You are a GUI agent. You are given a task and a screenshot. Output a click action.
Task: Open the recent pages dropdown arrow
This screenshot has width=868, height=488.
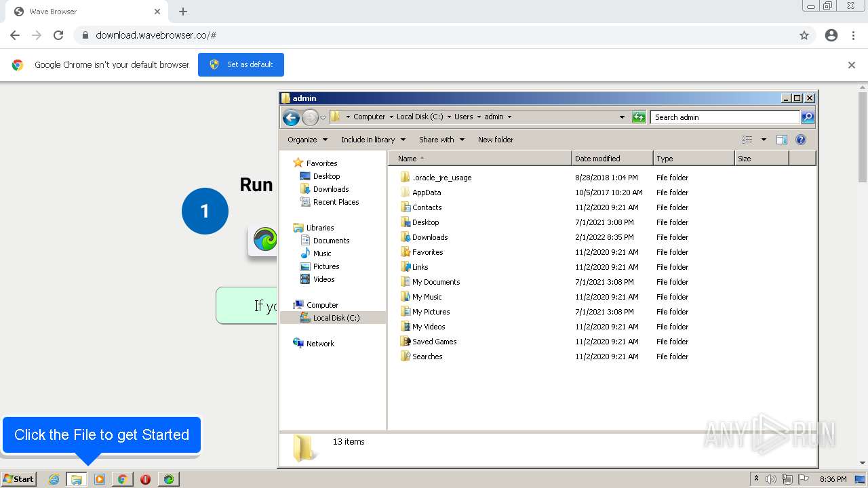point(323,117)
